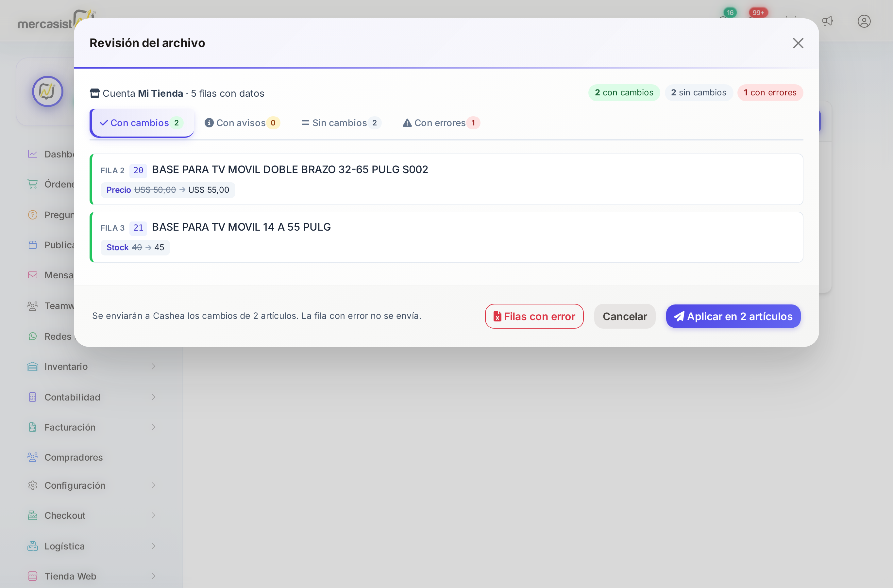
Task: Click the Contabilidad calculator icon
Action: click(33, 397)
